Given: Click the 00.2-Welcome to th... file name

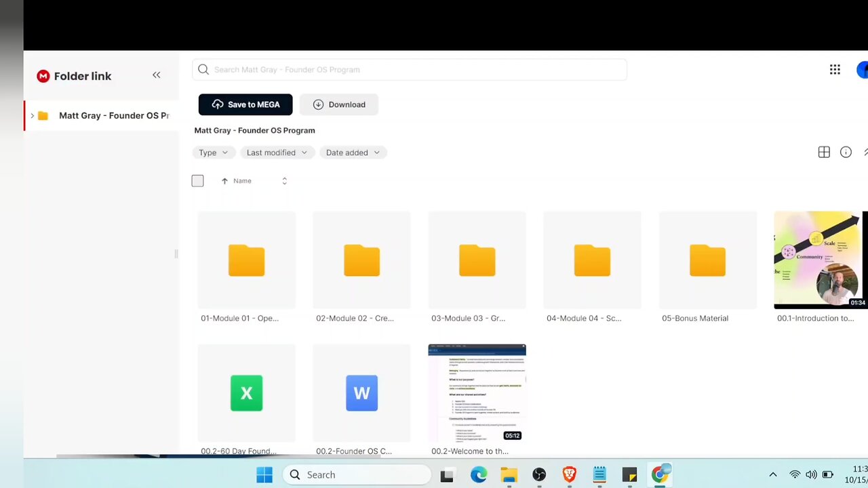Looking at the screenshot, I should (x=470, y=451).
